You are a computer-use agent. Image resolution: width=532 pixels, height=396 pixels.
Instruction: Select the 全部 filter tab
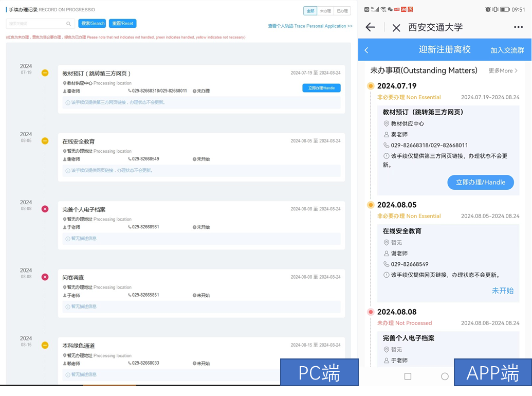310,11
